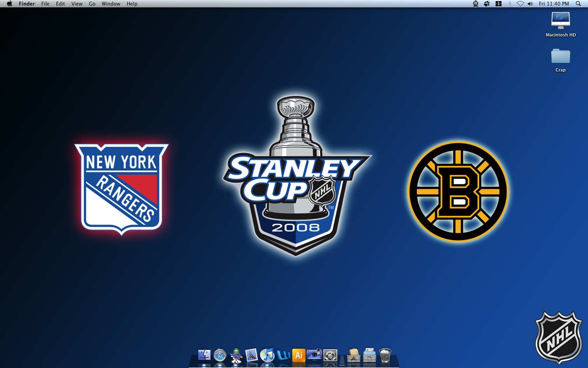Open the Applications stack in the Dock
The image size is (588, 368).
pyautogui.click(x=353, y=355)
